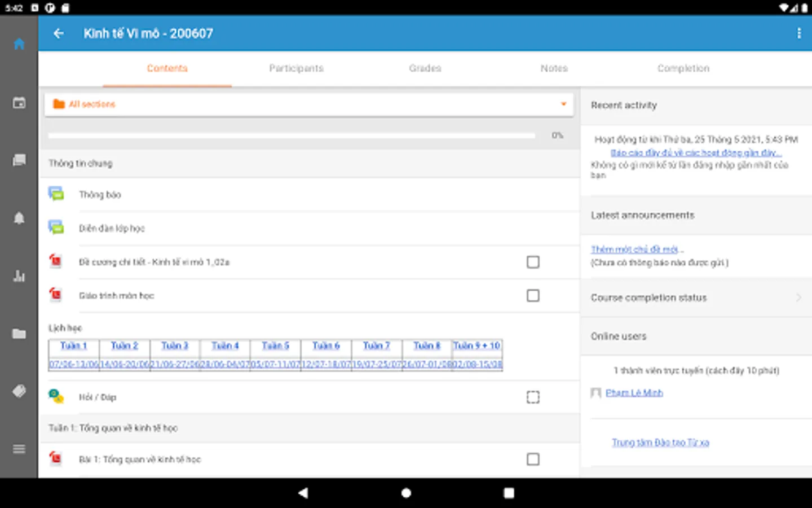Image resolution: width=812 pixels, height=508 pixels.
Task: Open the grades chart icon in sidebar
Action: coord(19,276)
